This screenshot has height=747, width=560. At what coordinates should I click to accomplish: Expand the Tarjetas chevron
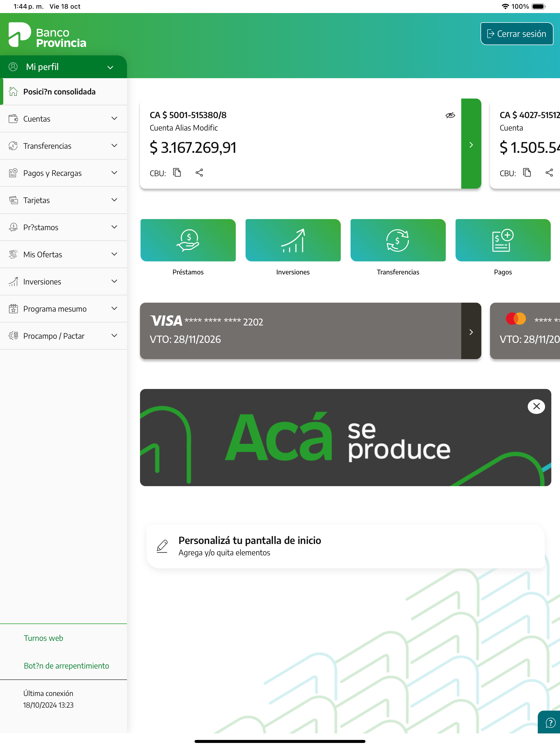(114, 200)
